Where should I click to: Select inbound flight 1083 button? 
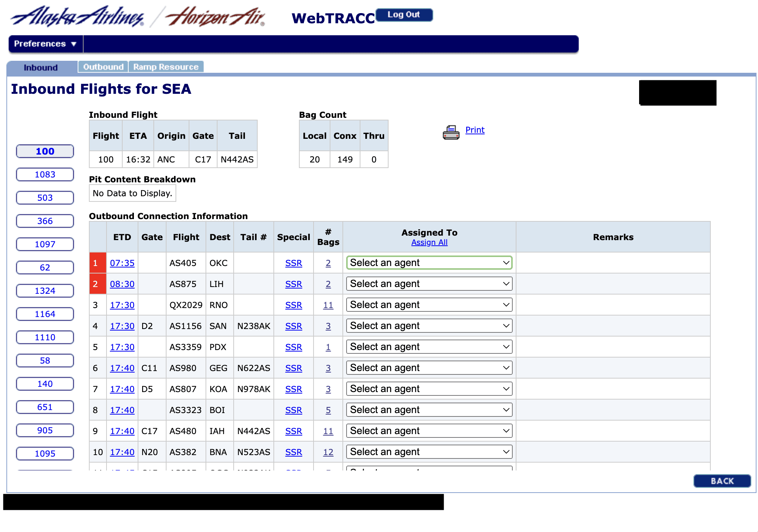(x=45, y=174)
